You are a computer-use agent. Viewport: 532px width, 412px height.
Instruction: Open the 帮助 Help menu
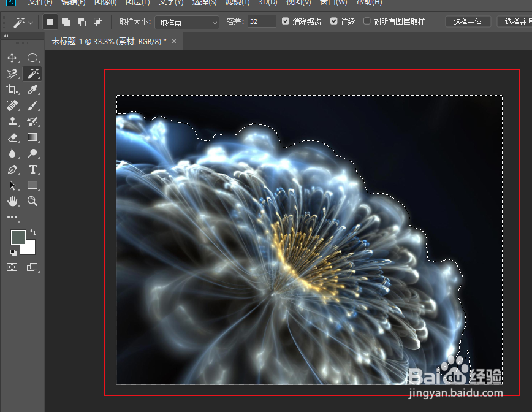[369, 2]
